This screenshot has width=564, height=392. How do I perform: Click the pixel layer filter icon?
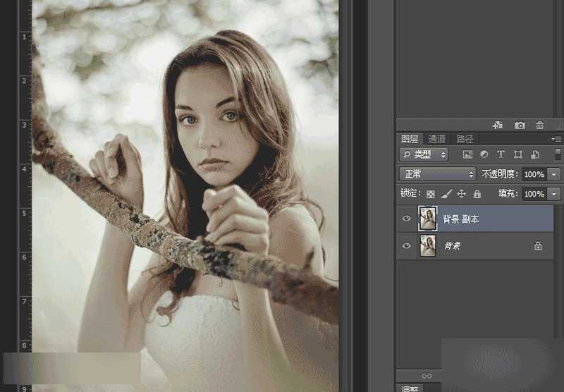(x=467, y=154)
